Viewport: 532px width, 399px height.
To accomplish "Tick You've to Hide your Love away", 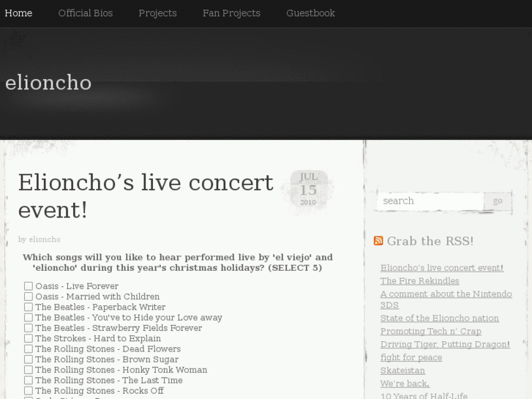I will (x=29, y=318).
